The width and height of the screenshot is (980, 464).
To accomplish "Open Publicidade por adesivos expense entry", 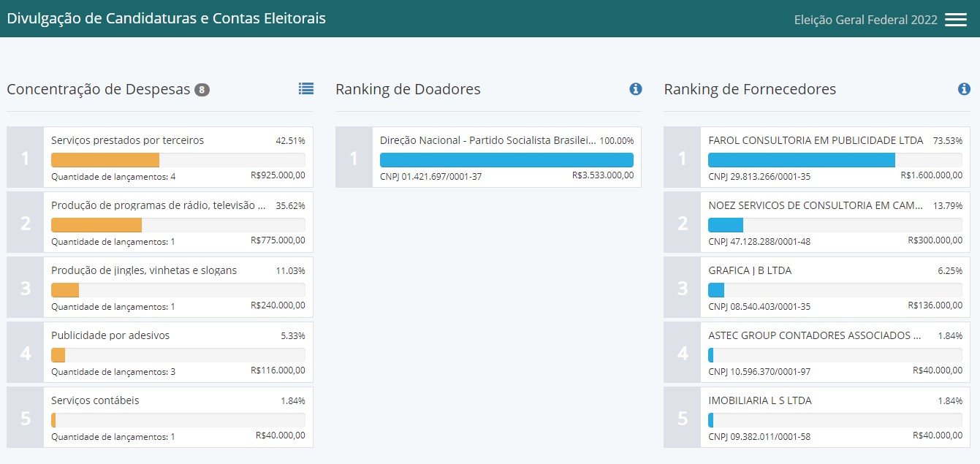I will tap(110, 335).
